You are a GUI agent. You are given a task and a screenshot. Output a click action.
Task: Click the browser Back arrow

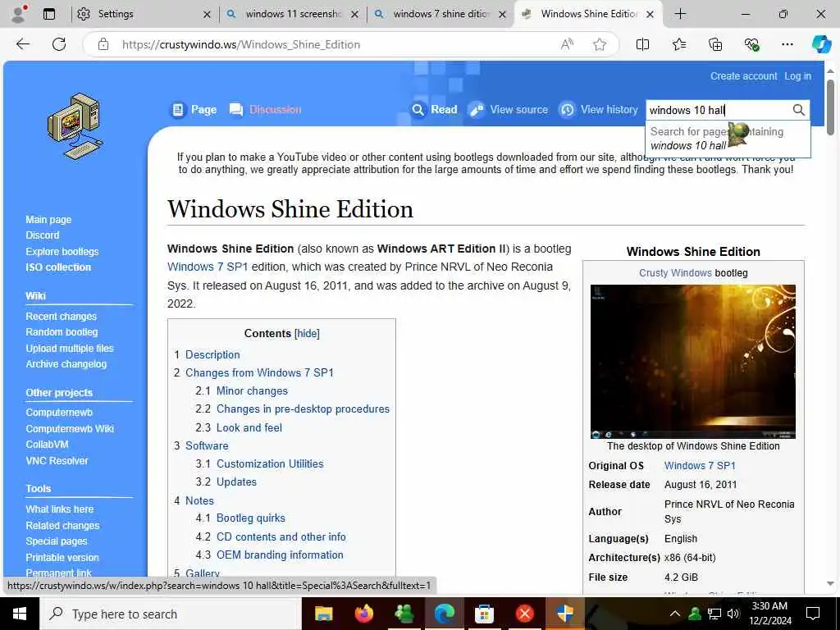[x=23, y=44]
